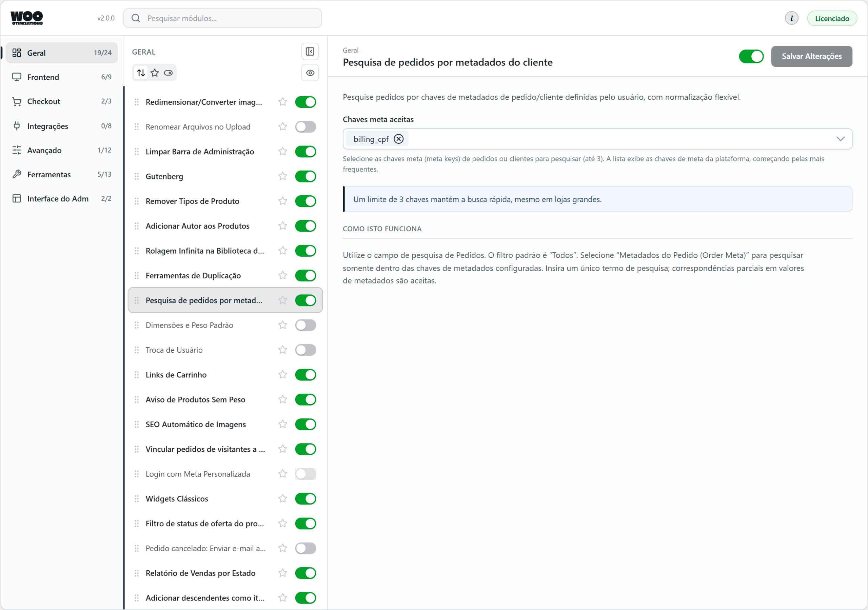868x610 pixels.
Task: Remove the billing_cpf tag
Action: pos(398,139)
